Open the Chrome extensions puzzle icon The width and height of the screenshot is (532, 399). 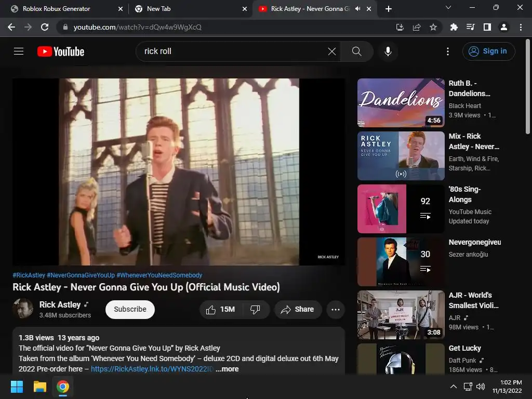point(454,27)
